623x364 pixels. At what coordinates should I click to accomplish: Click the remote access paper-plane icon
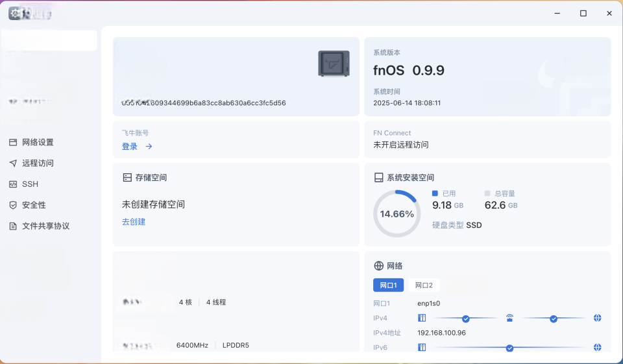click(13, 164)
